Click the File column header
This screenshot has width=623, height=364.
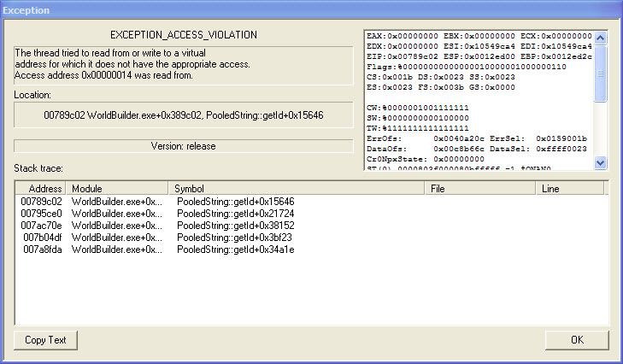coord(480,188)
